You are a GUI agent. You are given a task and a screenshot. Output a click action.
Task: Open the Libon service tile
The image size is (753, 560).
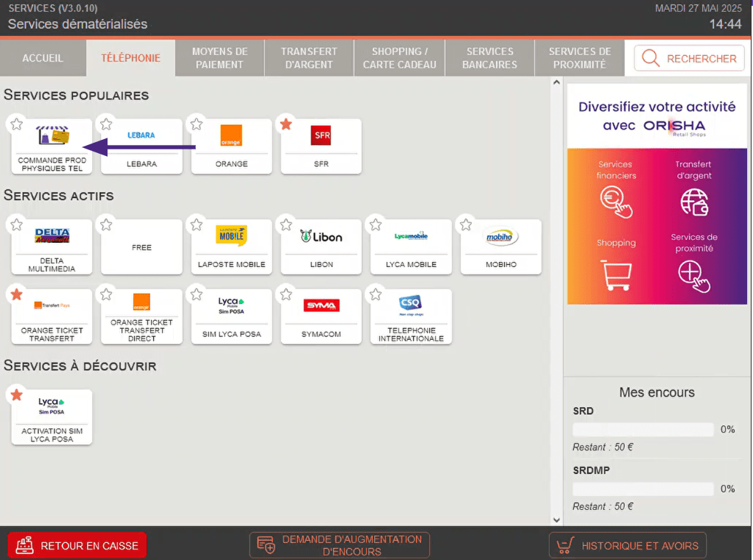tap(321, 247)
